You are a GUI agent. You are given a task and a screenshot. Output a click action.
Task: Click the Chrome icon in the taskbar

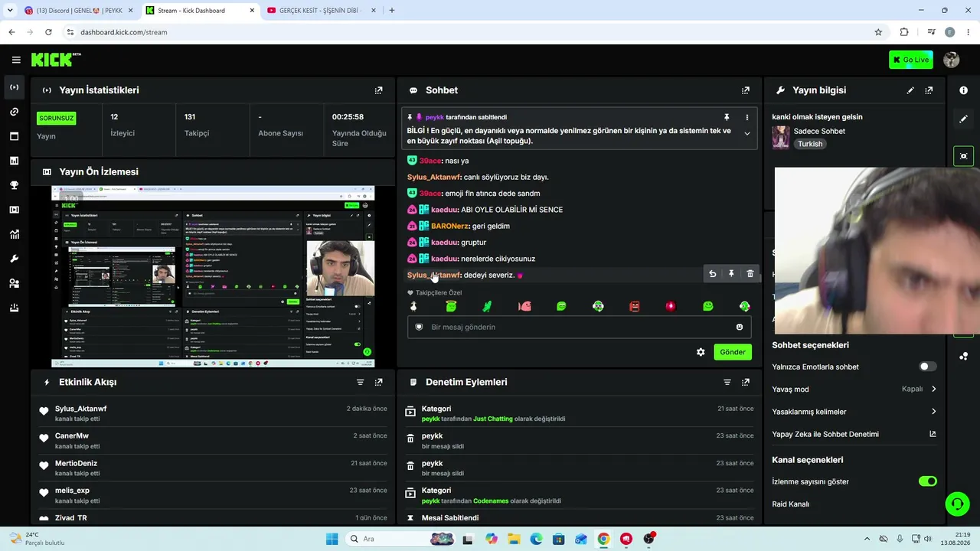click(603, 539)
